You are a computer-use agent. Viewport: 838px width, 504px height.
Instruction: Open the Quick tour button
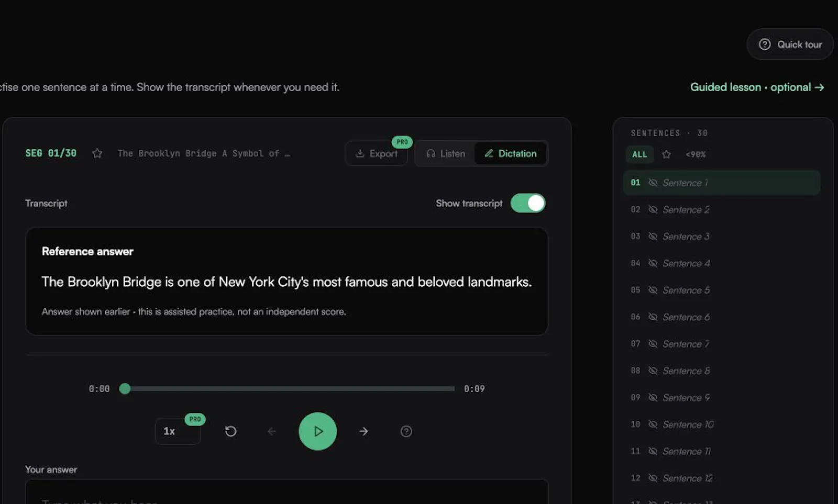[x=790, y=44]
